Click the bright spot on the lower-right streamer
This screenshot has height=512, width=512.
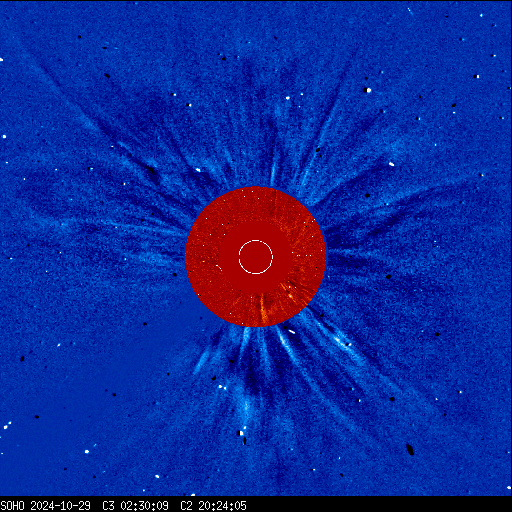point(340,341)
